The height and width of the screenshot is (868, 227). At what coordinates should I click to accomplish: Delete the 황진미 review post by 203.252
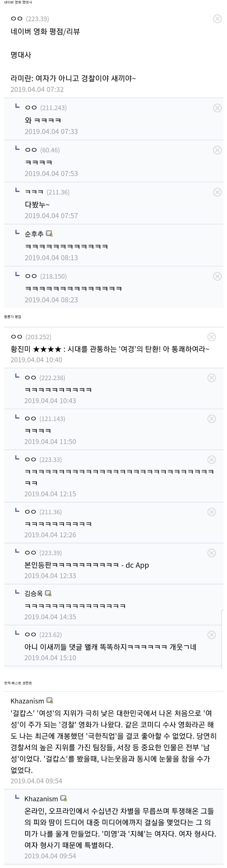212,337
